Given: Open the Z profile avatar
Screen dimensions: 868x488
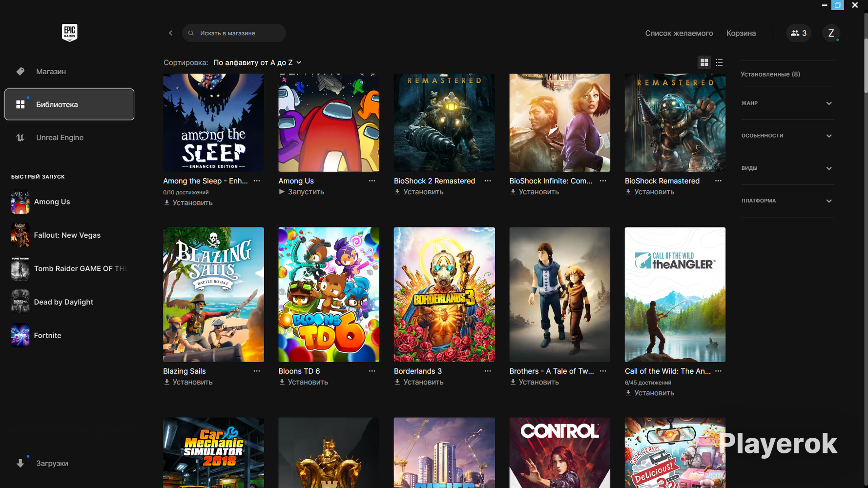Looking at the screenshot, I should click(x=831, y=33).
